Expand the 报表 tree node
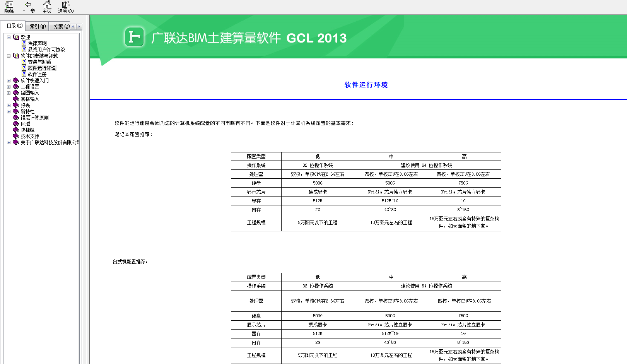Screen dimensions: 627x364 tap(9, 105)
